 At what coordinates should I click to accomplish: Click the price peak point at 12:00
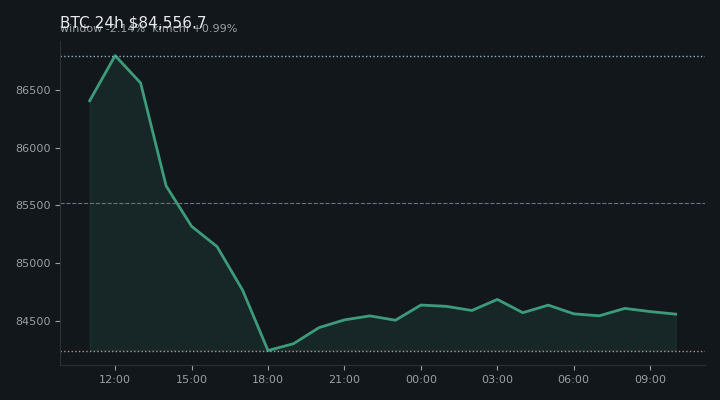coord(115,56)
